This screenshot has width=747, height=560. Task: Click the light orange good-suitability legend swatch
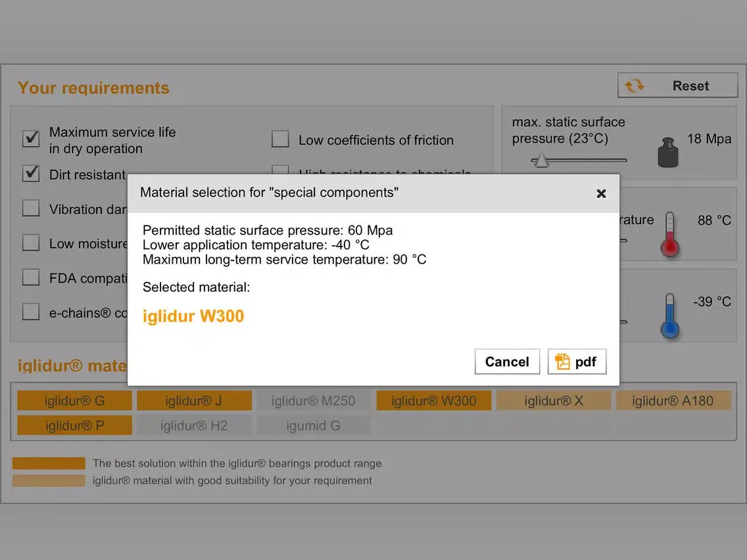pos(49,480)
